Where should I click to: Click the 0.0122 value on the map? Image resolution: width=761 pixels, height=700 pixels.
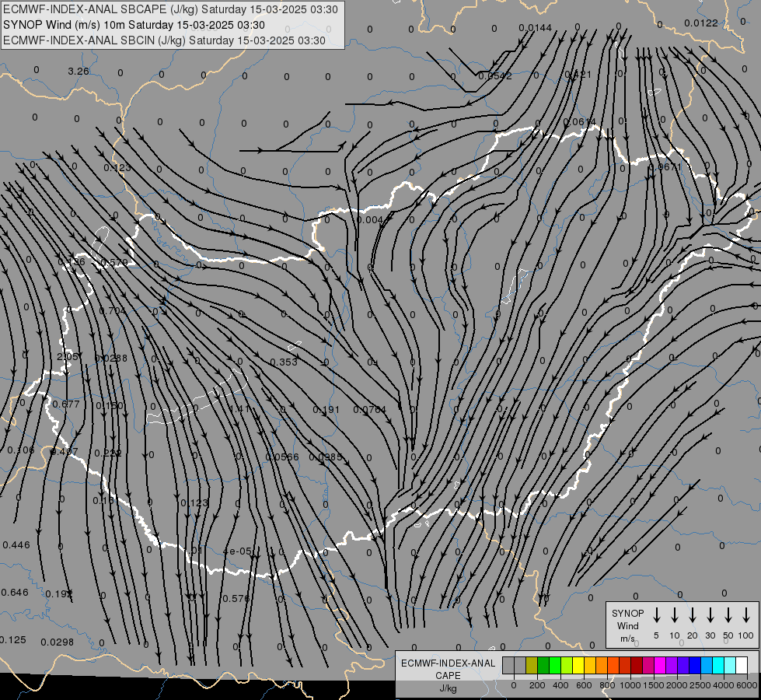pyautogui.click(x=701, y=23)
